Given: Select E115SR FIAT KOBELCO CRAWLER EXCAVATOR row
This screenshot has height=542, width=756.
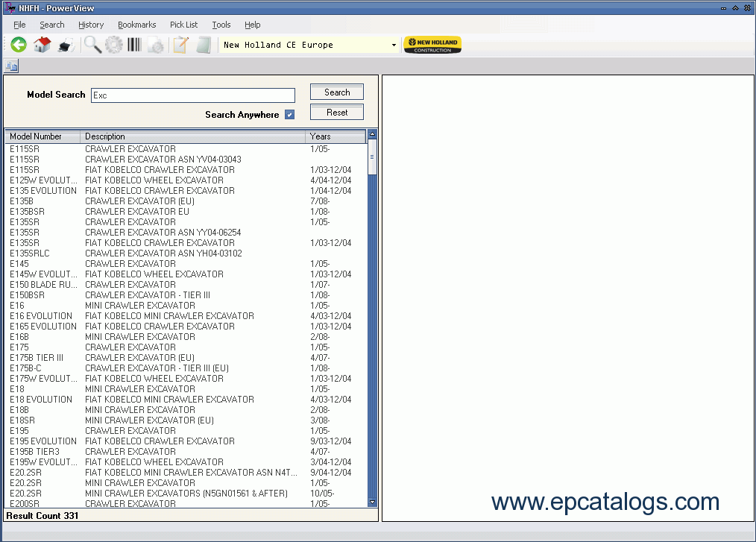Looking at the screenshot, I should pos(186,170).
